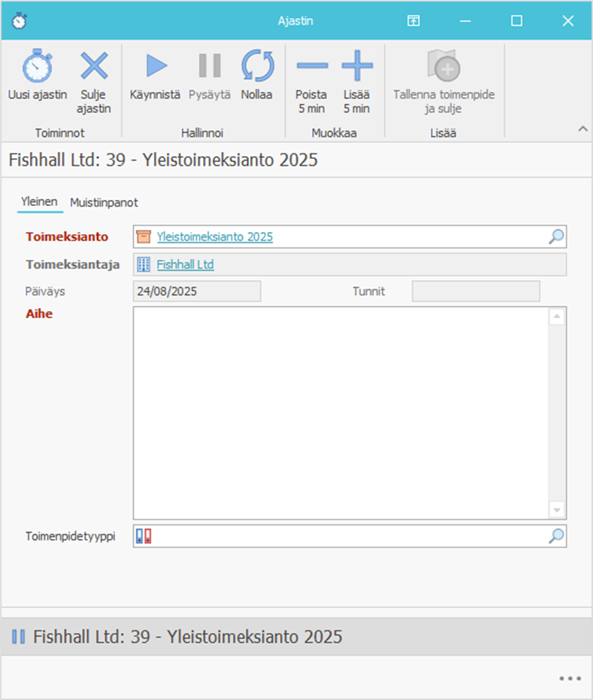Open the Yleinen tab

tap(40, 203)
